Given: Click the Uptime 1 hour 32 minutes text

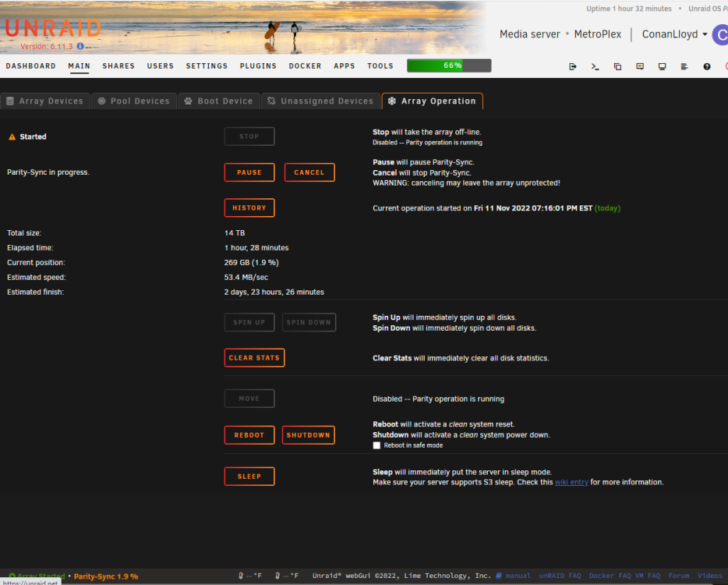Looking at the screenshot, I should (x=629, y=9).
